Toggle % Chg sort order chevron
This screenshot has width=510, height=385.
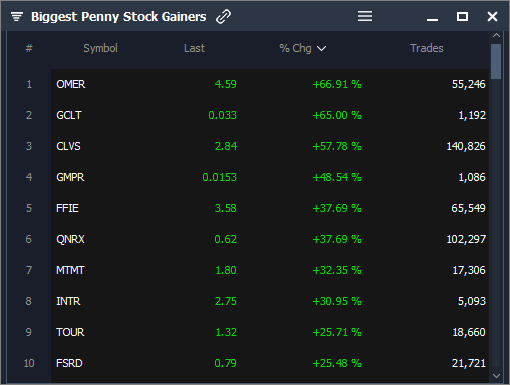[x=321, y=49]
